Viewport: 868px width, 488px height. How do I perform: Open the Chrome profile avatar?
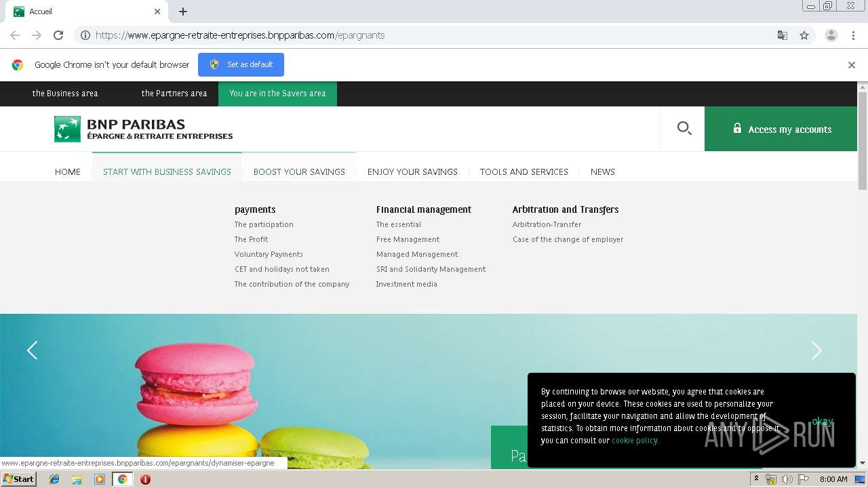(x=831, y=35)
